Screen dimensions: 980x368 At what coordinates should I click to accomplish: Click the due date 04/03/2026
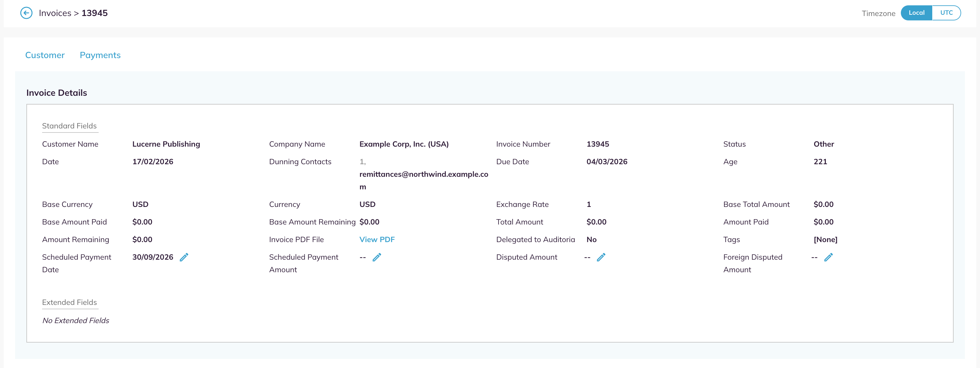coord(607,162)
